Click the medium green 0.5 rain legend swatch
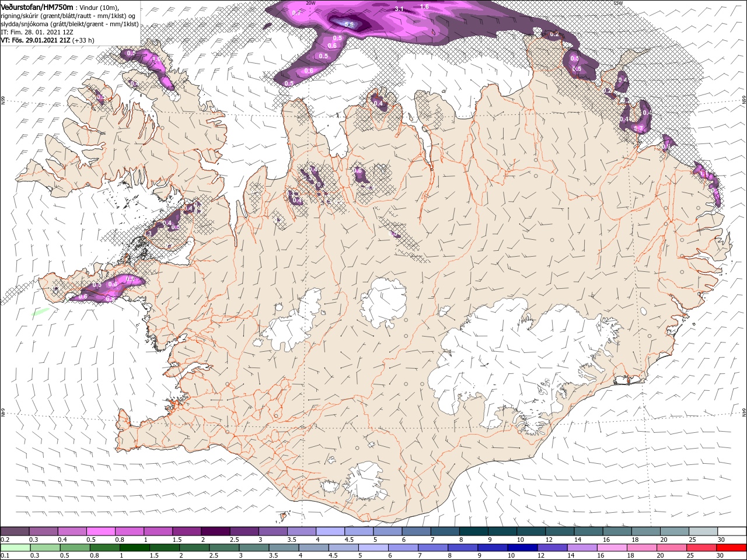 click(x=74, y=548)
